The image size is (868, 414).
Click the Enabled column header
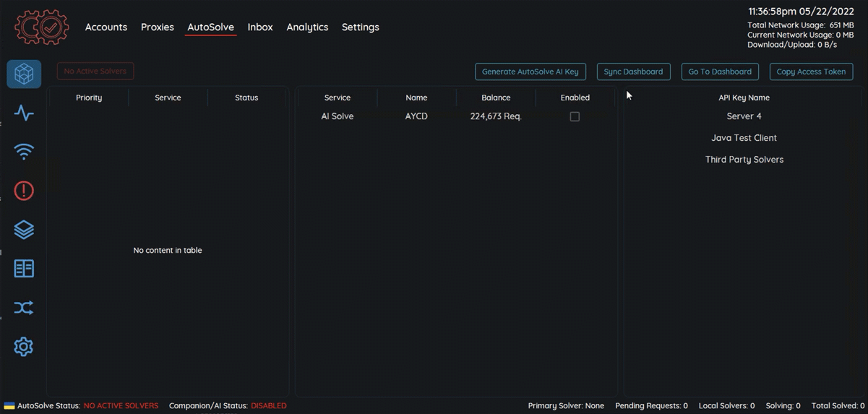[575, 98]
